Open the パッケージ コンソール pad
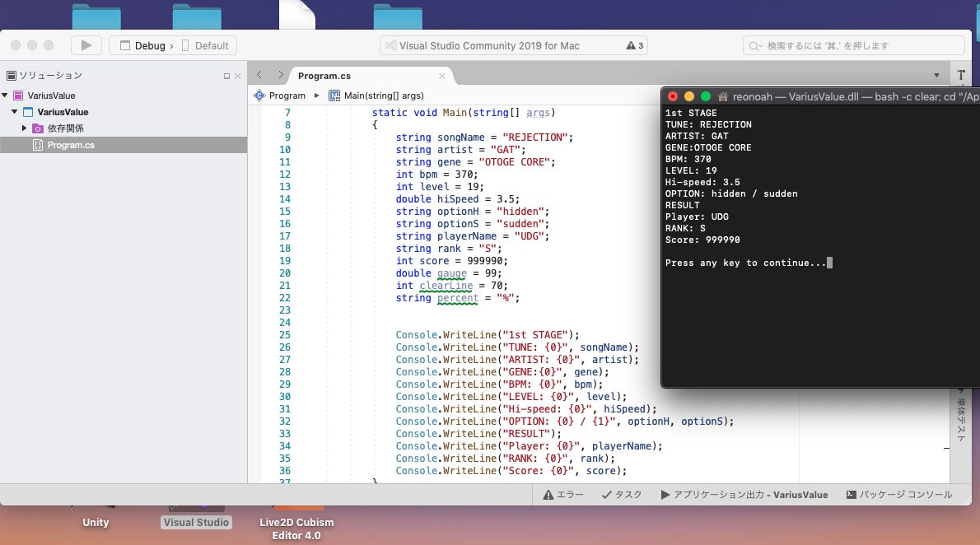 899,495
